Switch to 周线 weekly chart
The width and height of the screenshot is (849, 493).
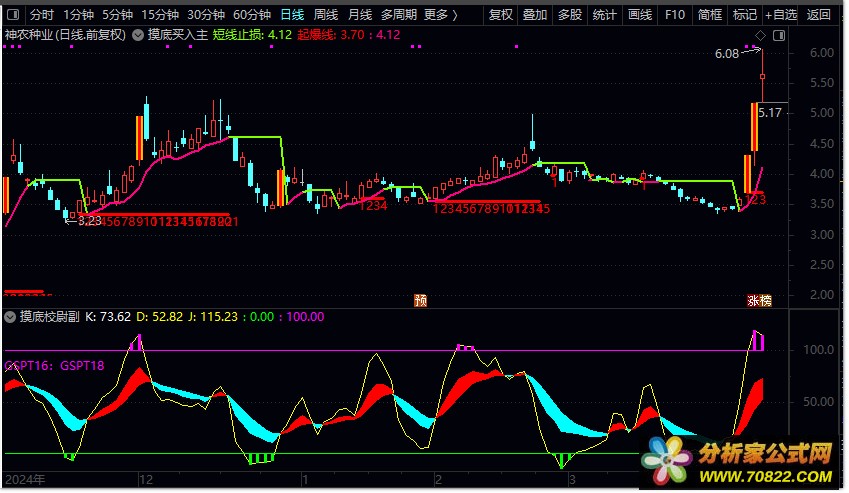coord(326,15)
